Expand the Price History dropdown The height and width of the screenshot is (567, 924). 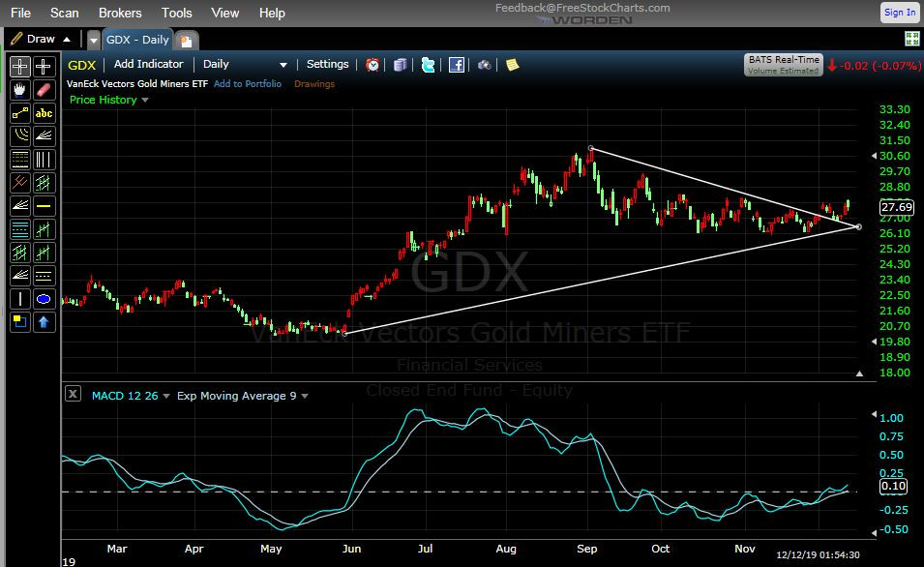145,101
